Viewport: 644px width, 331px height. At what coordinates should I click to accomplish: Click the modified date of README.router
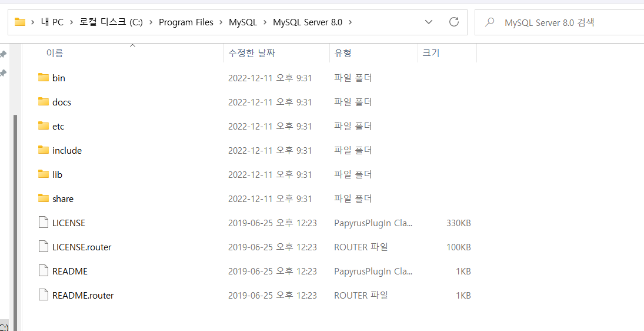click(272, 296)
